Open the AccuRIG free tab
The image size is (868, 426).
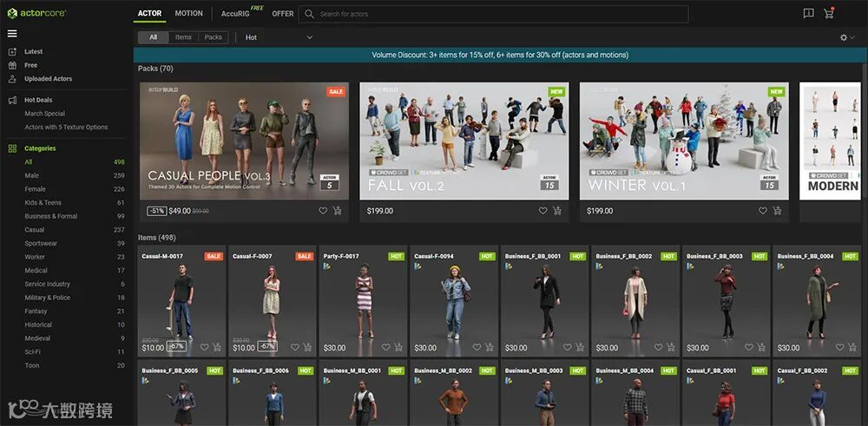[235, 13]
